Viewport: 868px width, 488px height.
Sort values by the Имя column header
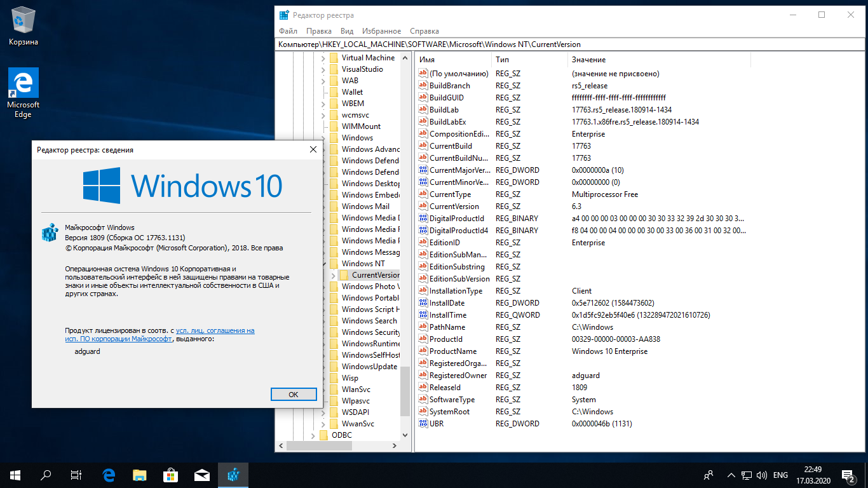point(453,59)
